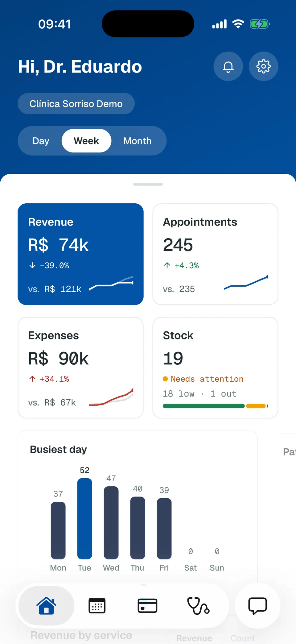Open the chat bubble button
Screen dimensions: 296x644
(257, 606)
